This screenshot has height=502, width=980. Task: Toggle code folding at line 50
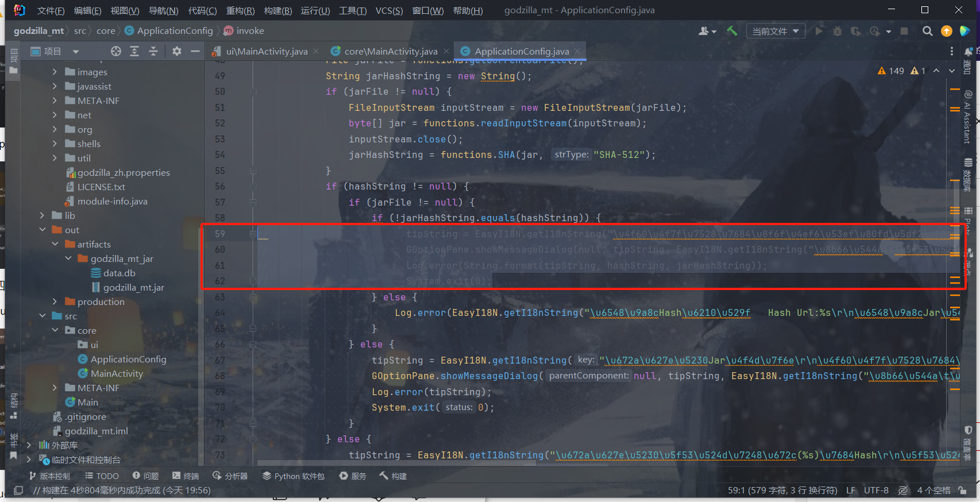tap(253, 91)
